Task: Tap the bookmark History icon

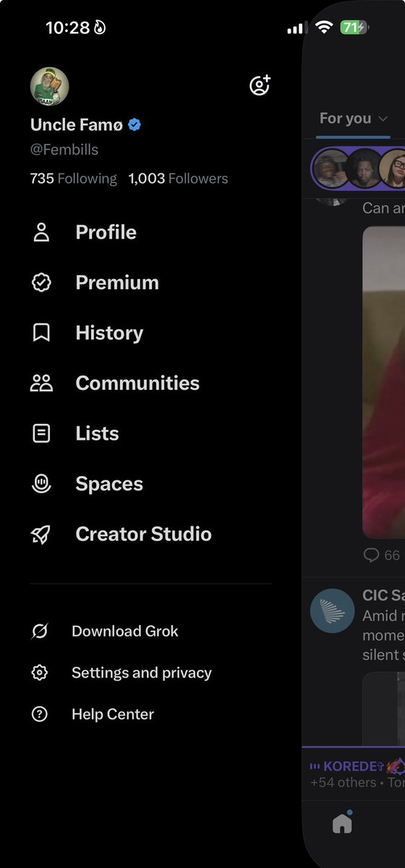Action: pyautogui.click(x=41, y=333)
